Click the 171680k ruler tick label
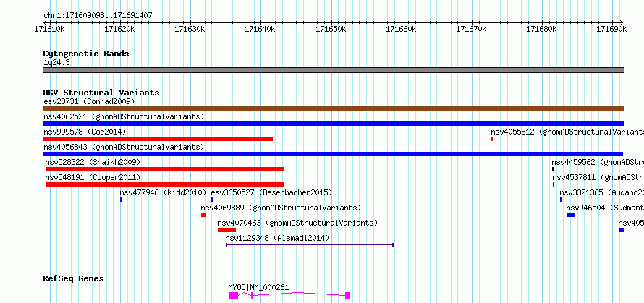Image resolution: width=644 pixels, height=303 pixels. point(541,29)
